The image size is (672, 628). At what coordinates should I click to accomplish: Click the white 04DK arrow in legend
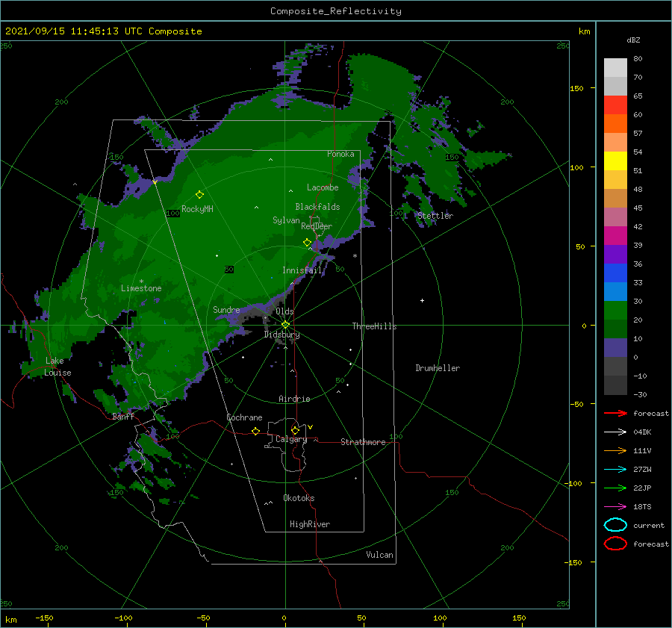pos(615,432)
